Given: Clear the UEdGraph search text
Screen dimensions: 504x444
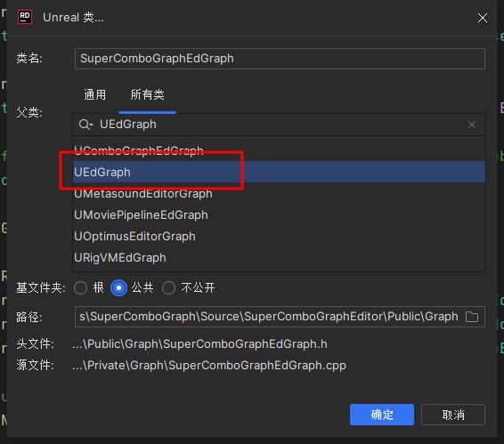Looking at the screenshot, I should click(472, 125).
